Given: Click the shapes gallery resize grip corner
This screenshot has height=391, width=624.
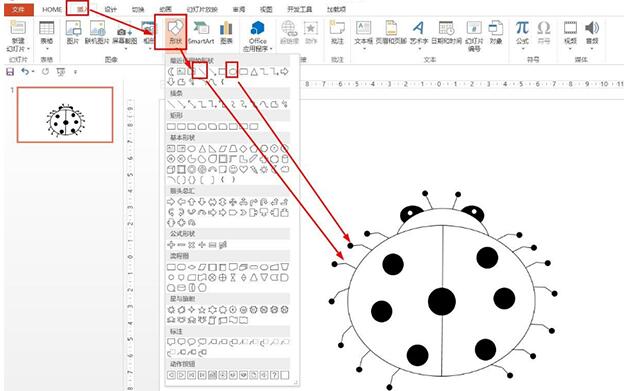Looking at the screenshot, I should tap(296, 383).
